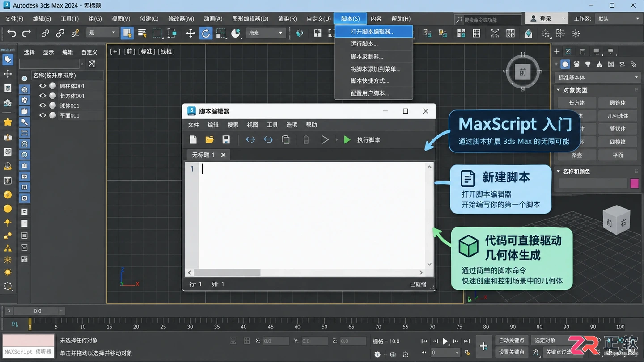
Task: Open the reference coordinate system dropdown
Action: [266, 33]
